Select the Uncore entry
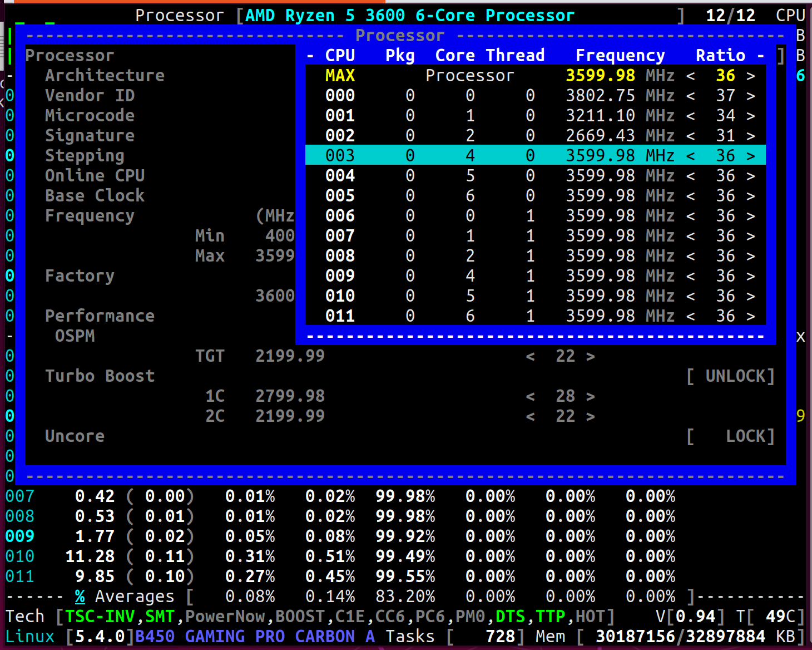The height and width of the screenshot is (650, 812). click(x=75, y=436)
